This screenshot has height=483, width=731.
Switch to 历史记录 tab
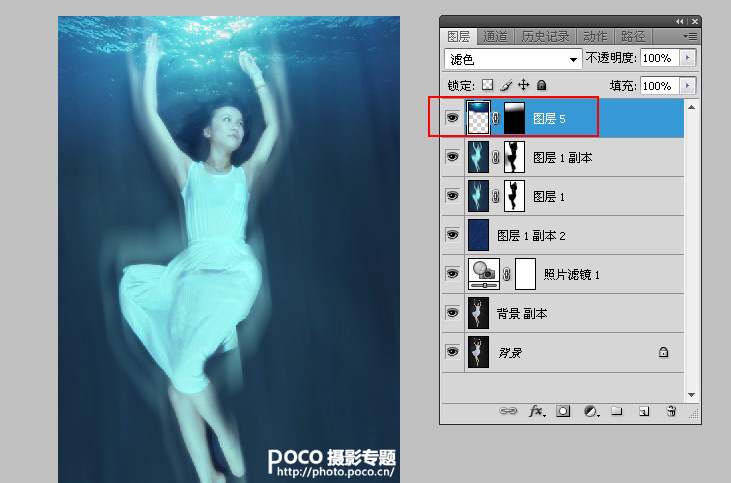(x=545, y=36)
